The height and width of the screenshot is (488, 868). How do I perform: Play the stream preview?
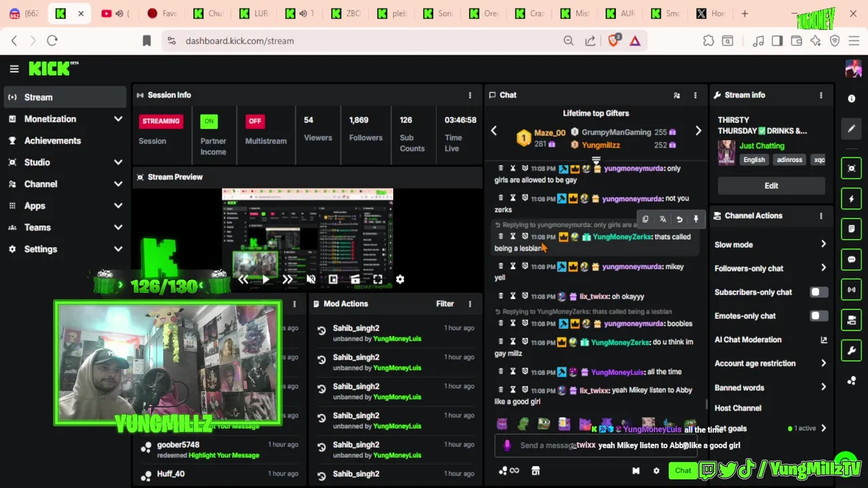pos(265,279)
